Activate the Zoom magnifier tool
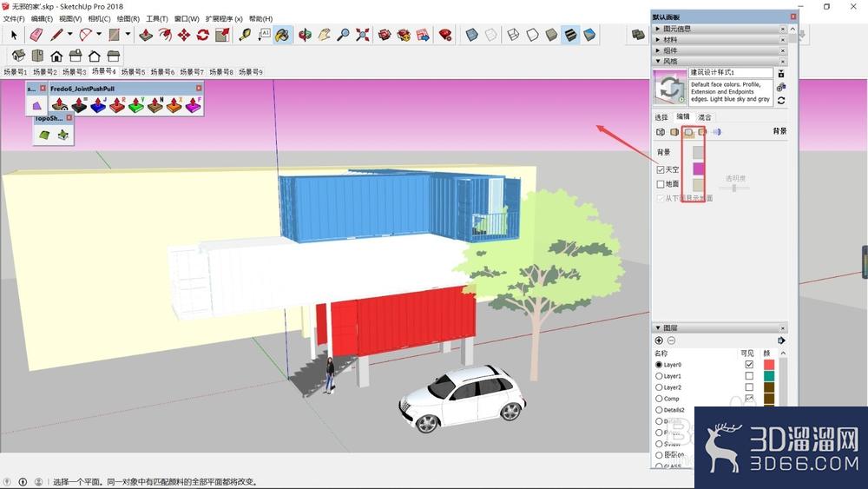This screenshot has height=489, width=868. click(x=343, y=35)
